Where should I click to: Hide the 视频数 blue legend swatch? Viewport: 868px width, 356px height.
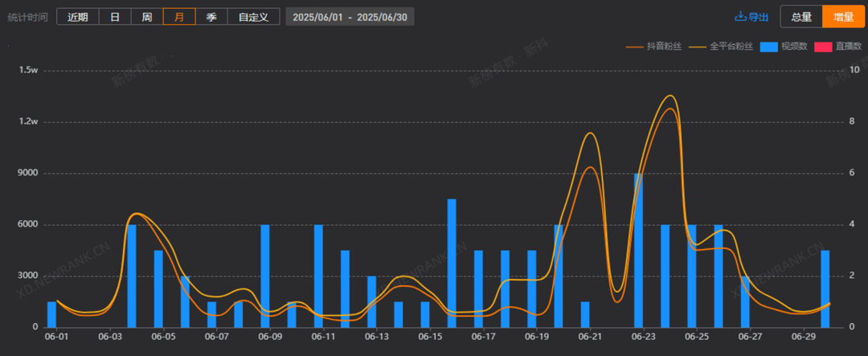pos(769,47)
